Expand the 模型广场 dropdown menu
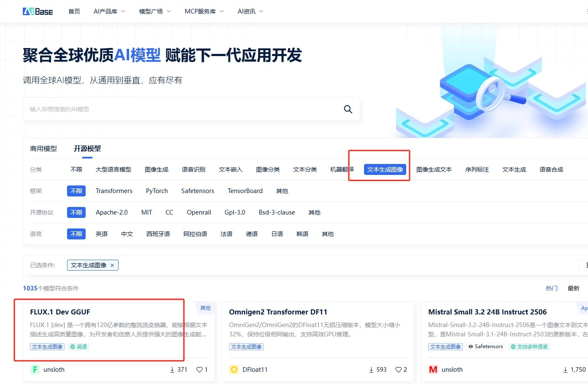Image resolution: width=588 pixels, height=384 pixels. (x=155, y=11)
